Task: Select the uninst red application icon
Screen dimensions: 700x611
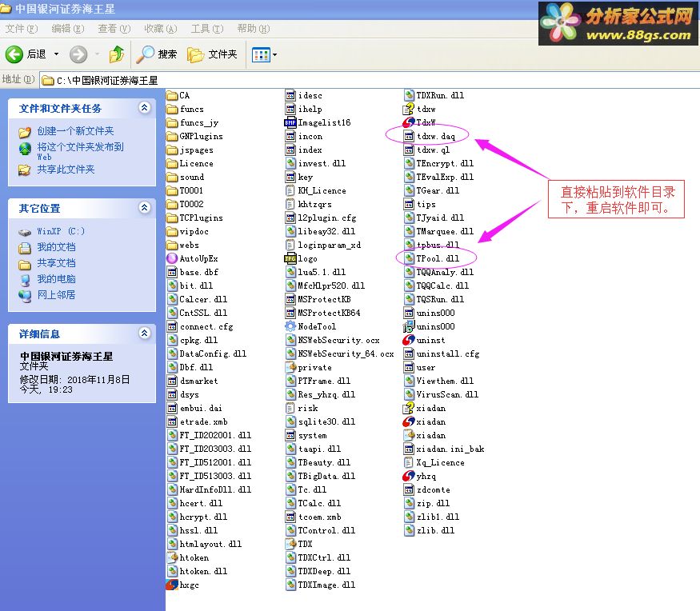Action: tap(409, 340)
